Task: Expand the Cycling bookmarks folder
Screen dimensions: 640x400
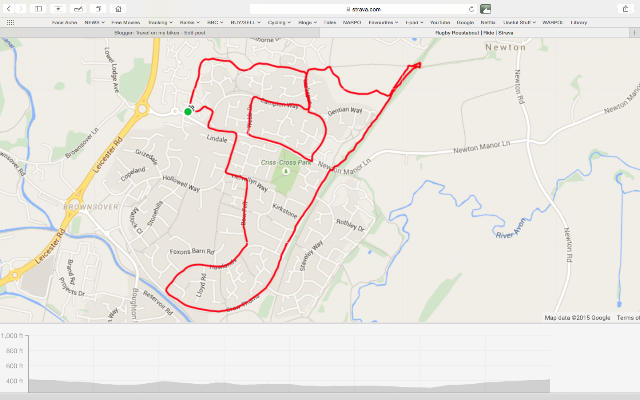Action: [x=279, y=22]
